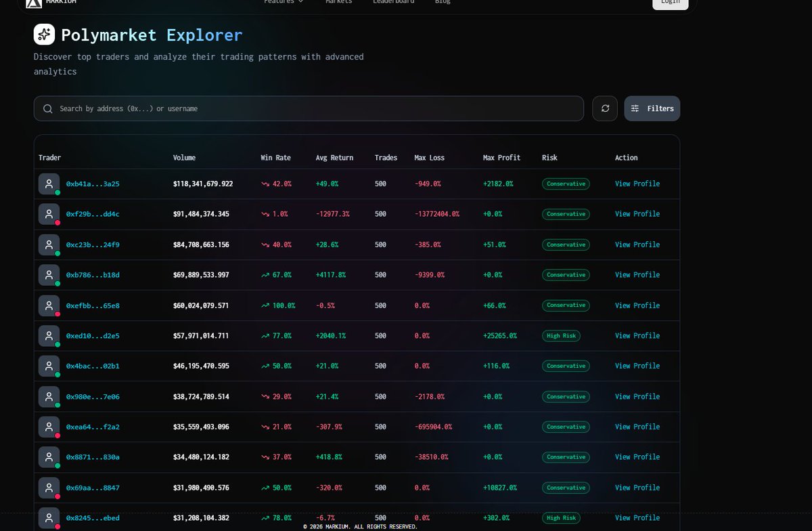
Task: Click High Risk badge for 0x8245...ebed
Action: 562,518
